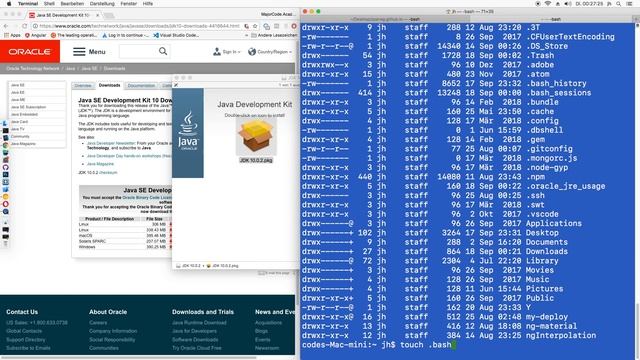Click the Java logo banner in installer window

pyautogui.click(x=188, y=133)
